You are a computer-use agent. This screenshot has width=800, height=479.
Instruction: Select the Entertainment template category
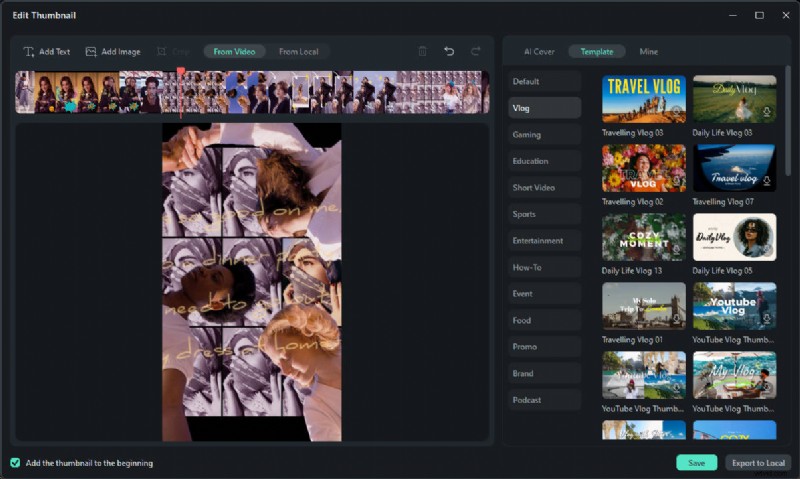[544, 240]
